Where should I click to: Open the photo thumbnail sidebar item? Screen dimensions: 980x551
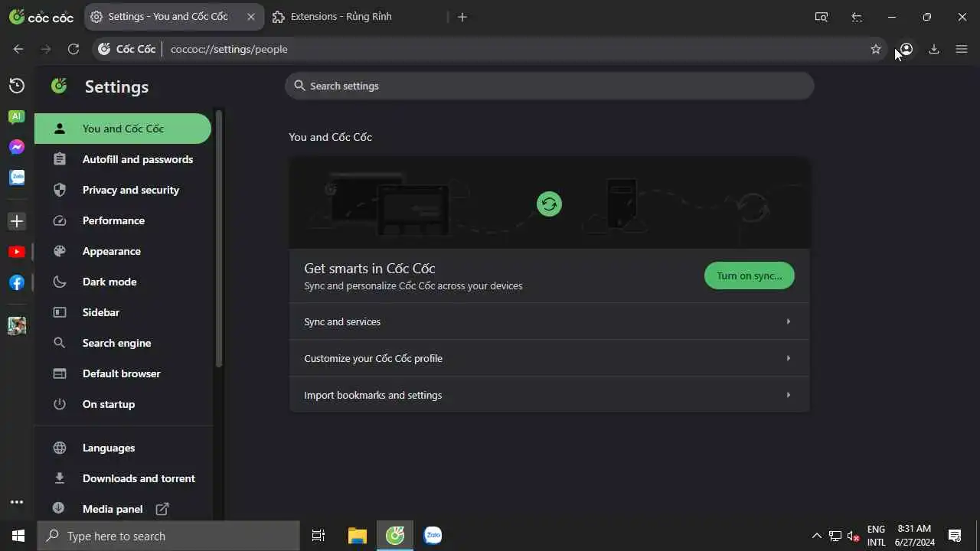17,325
